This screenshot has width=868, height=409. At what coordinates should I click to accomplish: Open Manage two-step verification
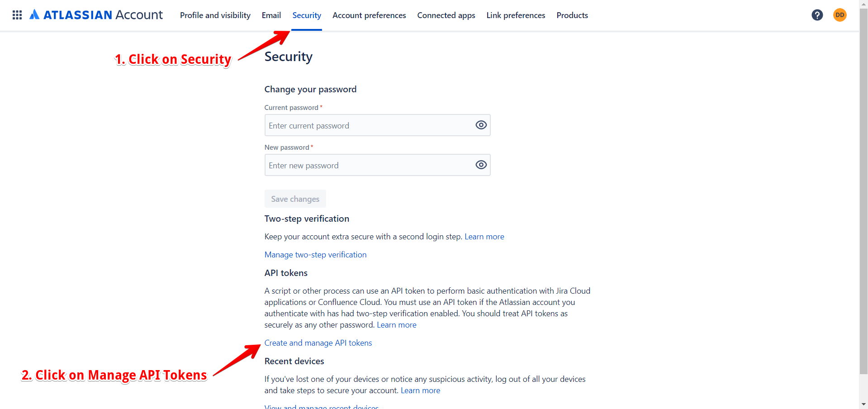[x=315, y=254]
